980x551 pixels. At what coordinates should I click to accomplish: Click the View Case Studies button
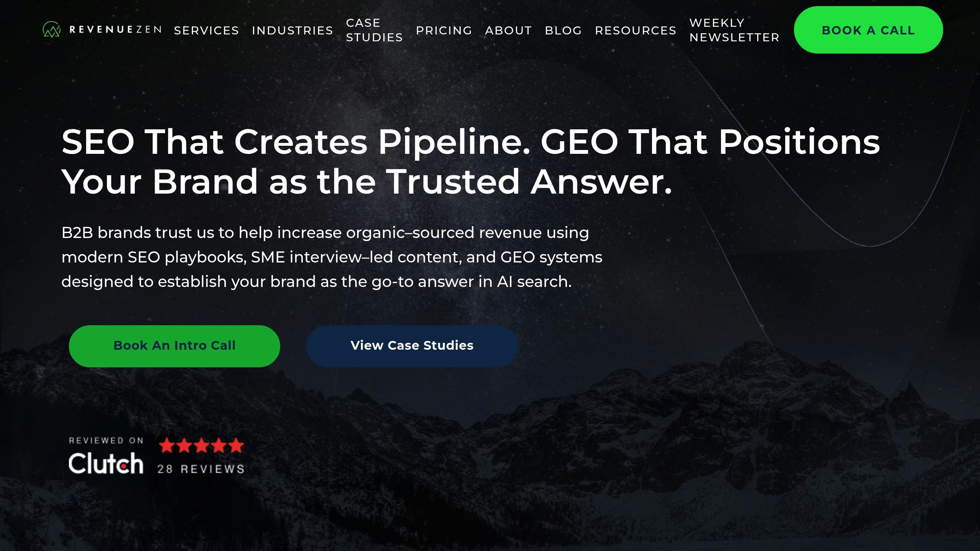click(x=412, y=346)
